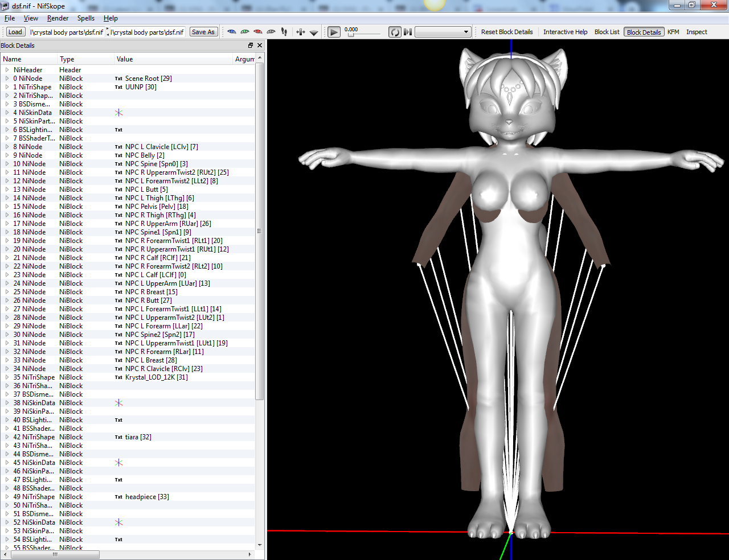729x560 pixels.
Task: Toggle the Block Details panel button
Action: click(x=644, y=32)
